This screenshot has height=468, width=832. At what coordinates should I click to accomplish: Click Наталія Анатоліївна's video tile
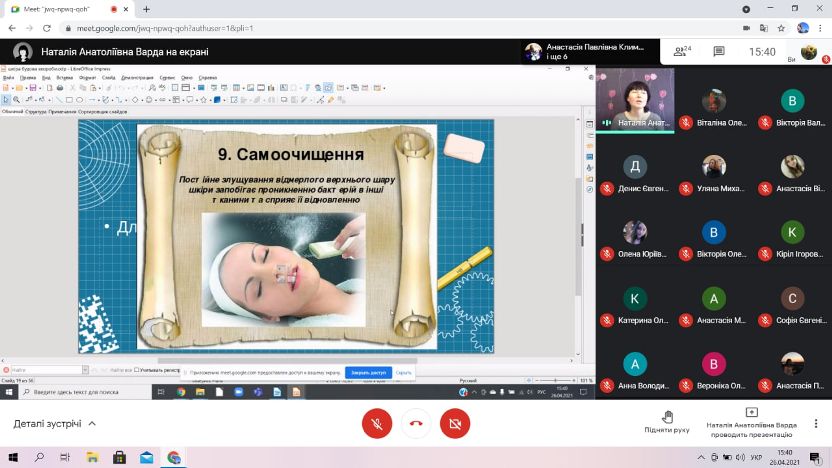[635, 98]
